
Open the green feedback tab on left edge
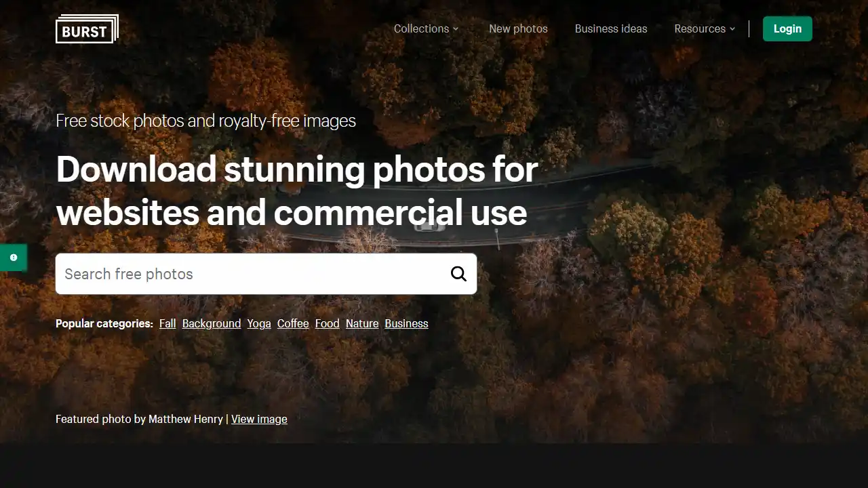tap(14, 258)
